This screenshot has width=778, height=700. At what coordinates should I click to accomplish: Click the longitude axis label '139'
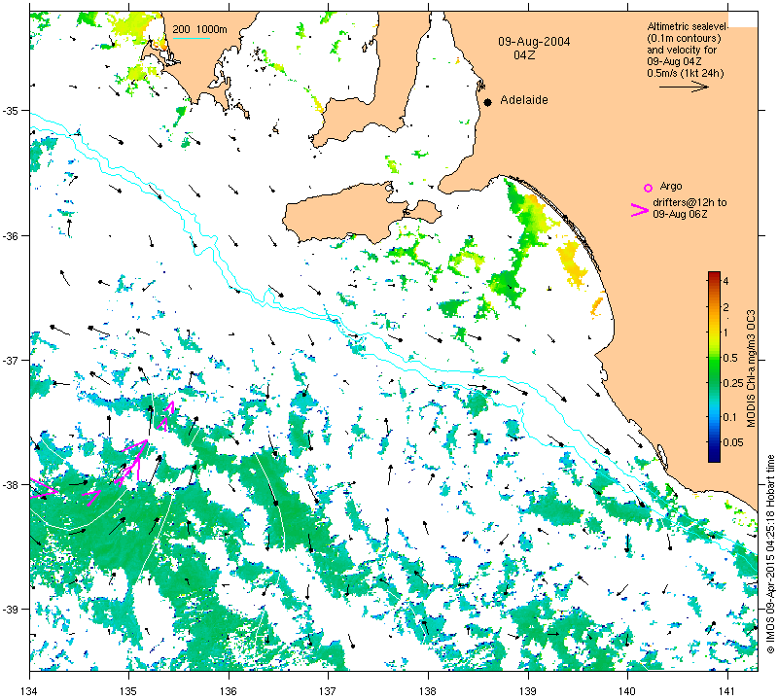(528, 690)
